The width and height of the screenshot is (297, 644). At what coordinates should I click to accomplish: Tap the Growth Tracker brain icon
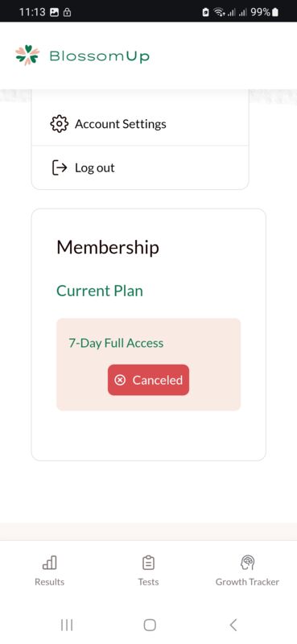click(247, 562)
